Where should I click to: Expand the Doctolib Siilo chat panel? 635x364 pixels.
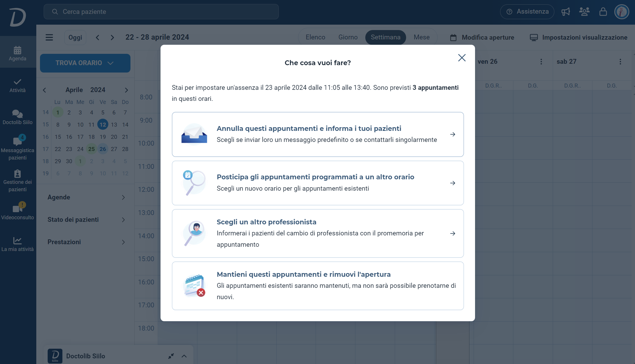[x=184, y=356]
